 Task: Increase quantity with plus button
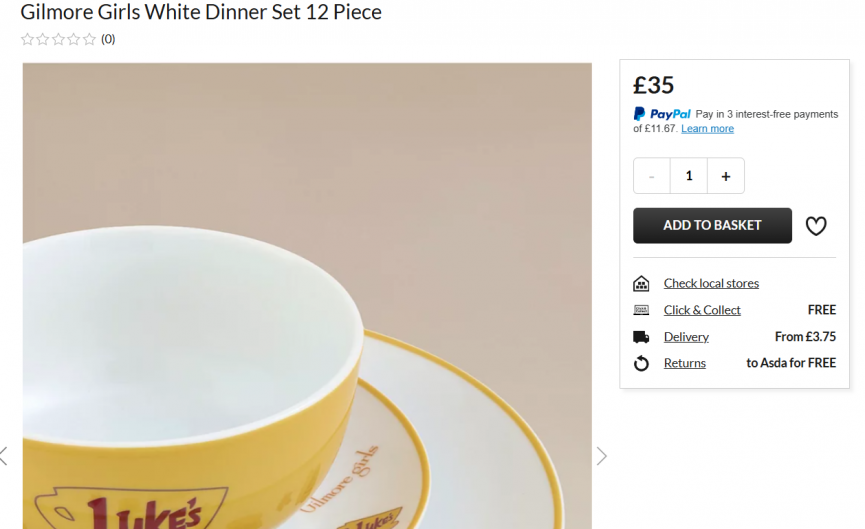click(x=726, y=176)
